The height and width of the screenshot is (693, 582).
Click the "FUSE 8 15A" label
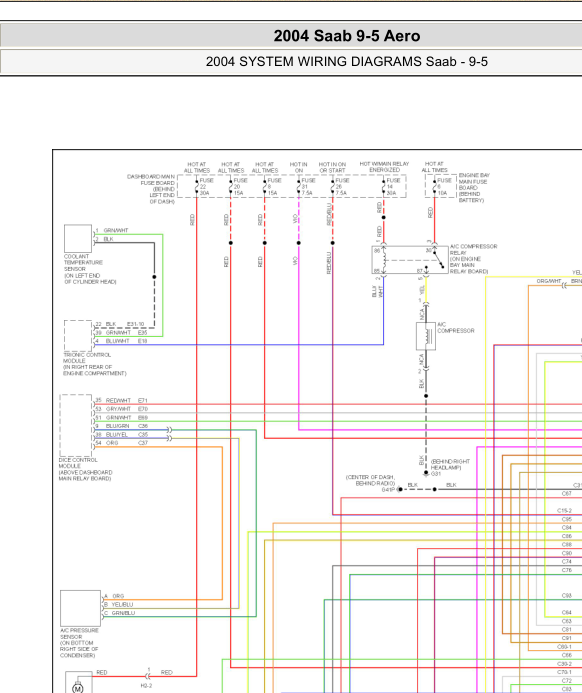[274, 187]
